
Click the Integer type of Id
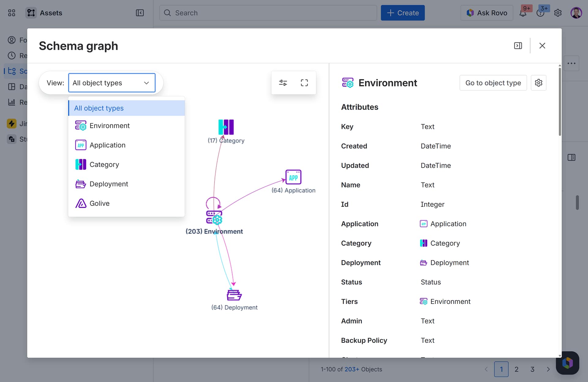click(432, 204)
